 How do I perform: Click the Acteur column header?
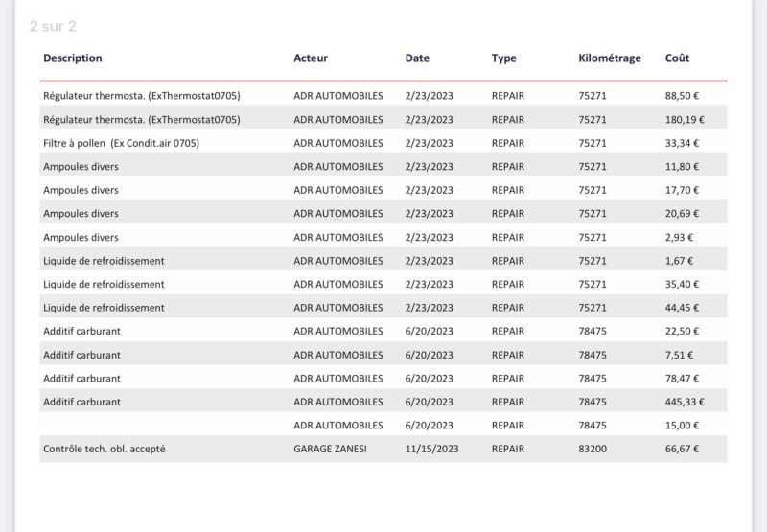[x=311, y=58]
